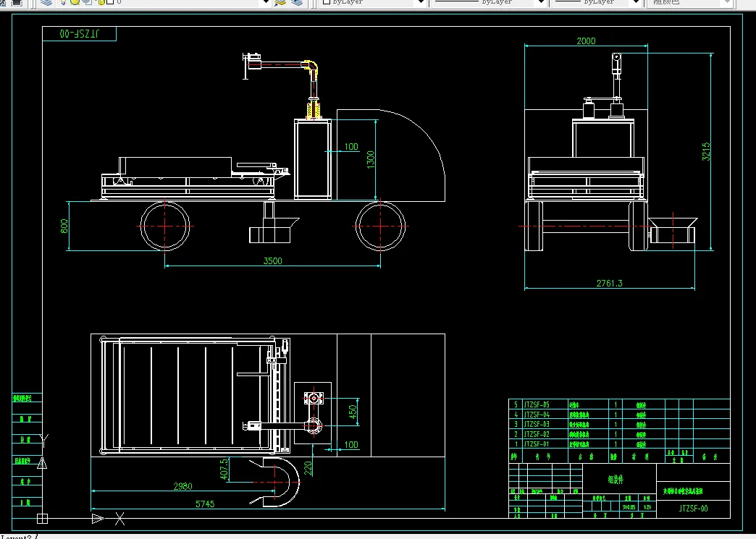Select the 450 dimension text
The height and width of the screenshot is (539, 756).
(x=353, y=412)
